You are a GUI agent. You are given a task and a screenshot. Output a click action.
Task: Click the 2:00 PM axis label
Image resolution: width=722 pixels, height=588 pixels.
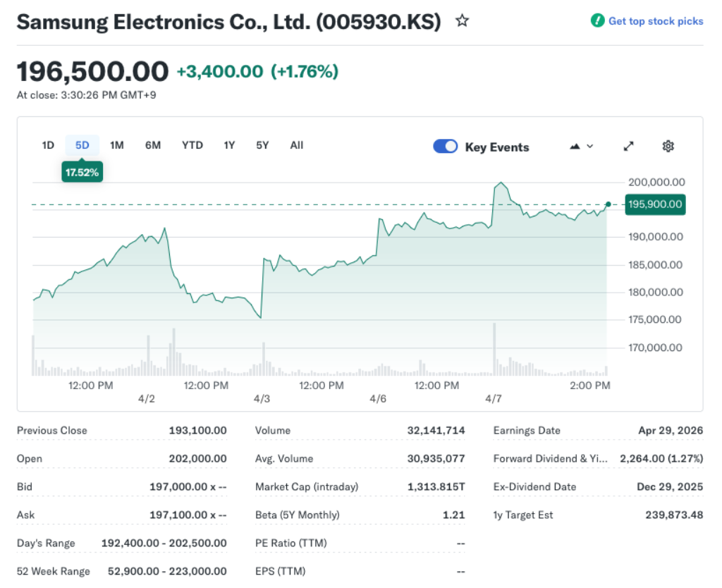click(x=590, y=386)
